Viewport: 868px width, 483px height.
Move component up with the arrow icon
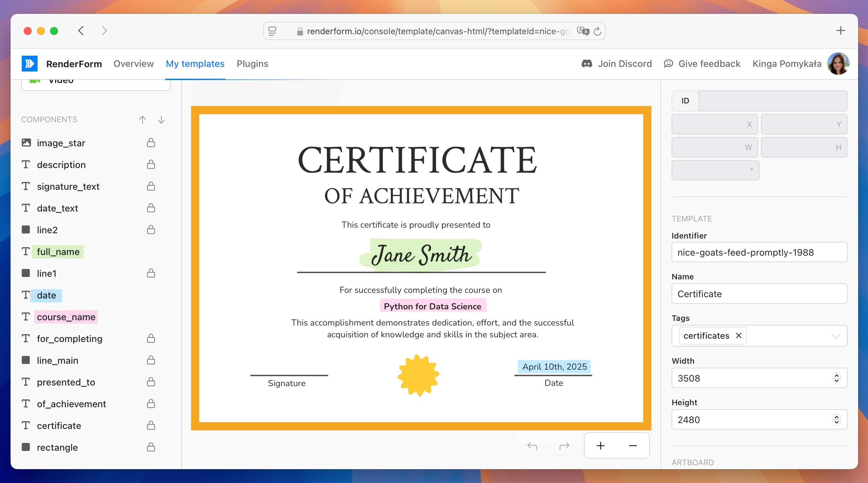pos(143,120)
